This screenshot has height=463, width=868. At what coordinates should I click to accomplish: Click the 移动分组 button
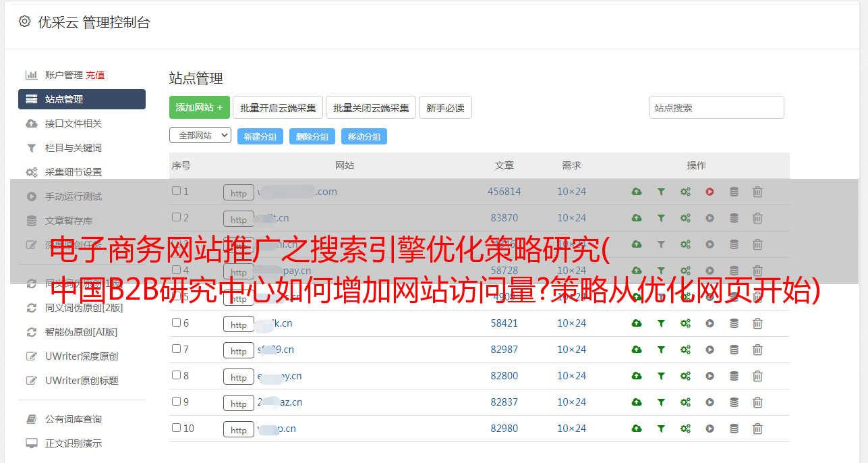pyautogui.click(x=364, y=136)
